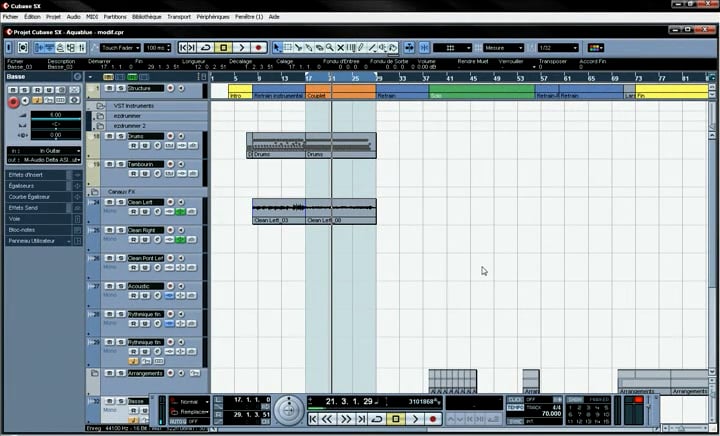Open the M-Audio Delta output routing dropdown
Viewport: 720px width, 436px height.
pyautogui.click(x=44, y=160)
